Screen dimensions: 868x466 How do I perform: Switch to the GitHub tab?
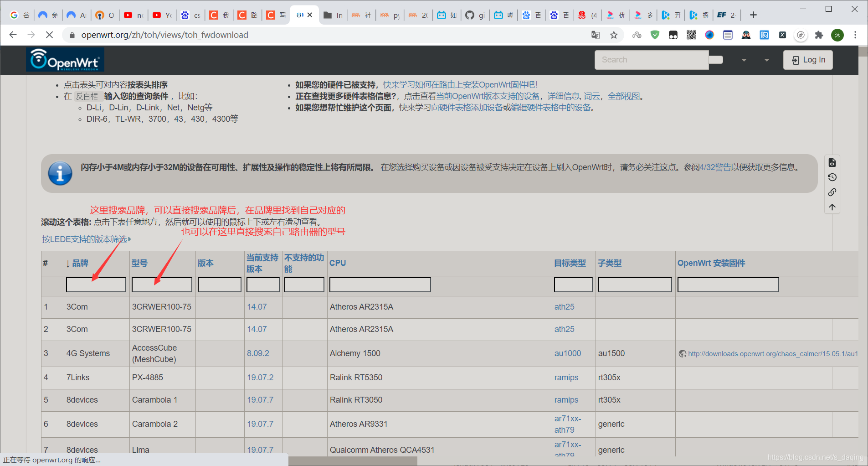tap(475, 15)
